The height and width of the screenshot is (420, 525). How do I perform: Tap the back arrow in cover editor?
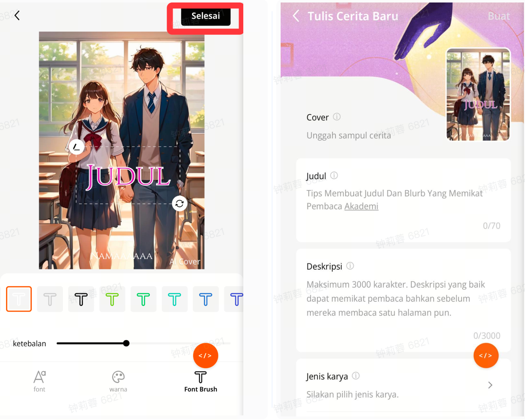[17, 15]
